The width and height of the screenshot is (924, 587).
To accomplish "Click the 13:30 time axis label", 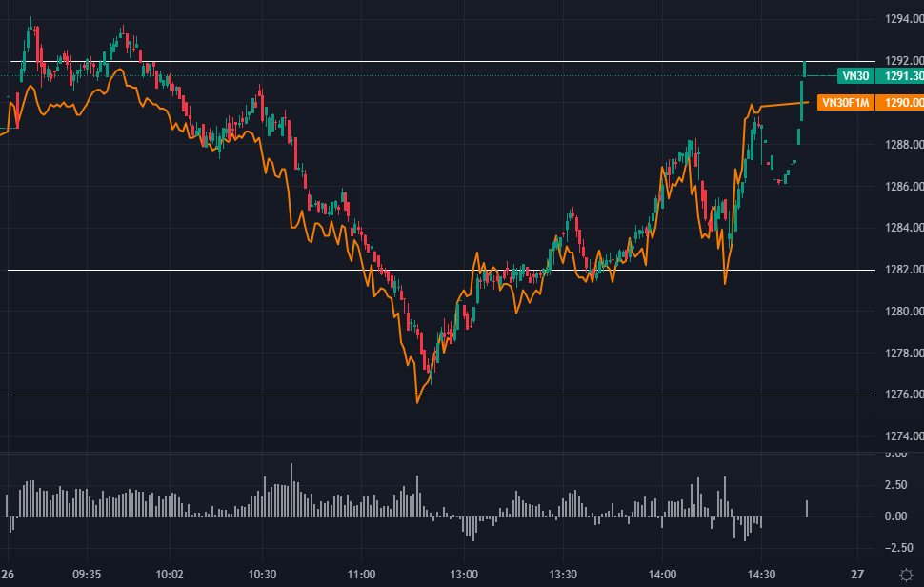I will click(563, 574).
